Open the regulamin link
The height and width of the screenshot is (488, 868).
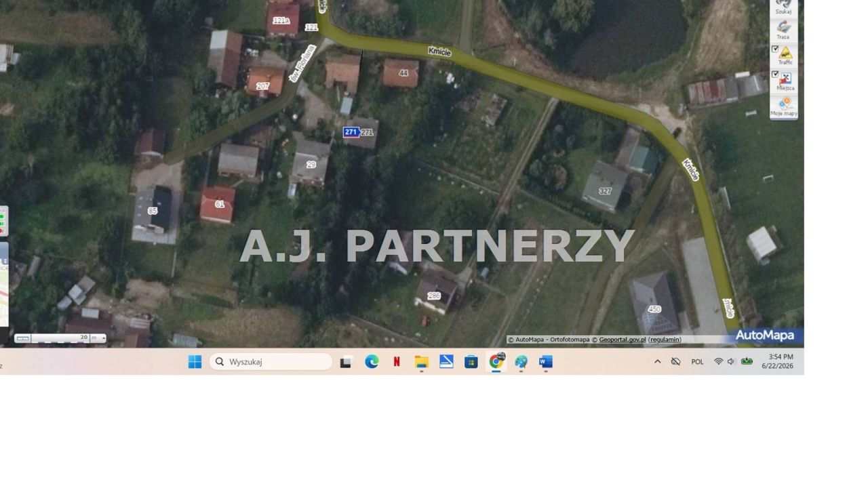[665, 340]
